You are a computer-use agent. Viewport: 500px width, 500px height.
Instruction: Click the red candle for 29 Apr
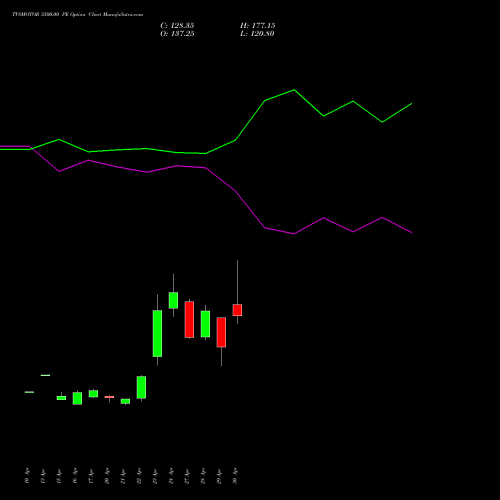pyautogui.click(x=221, y=332)
